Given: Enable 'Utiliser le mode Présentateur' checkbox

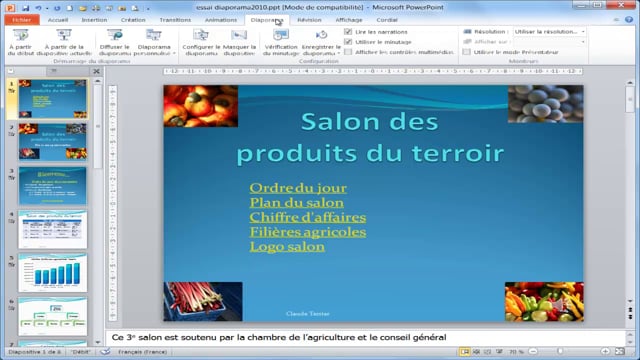Looking at the screenshot, I should click(x=467, y=52).
